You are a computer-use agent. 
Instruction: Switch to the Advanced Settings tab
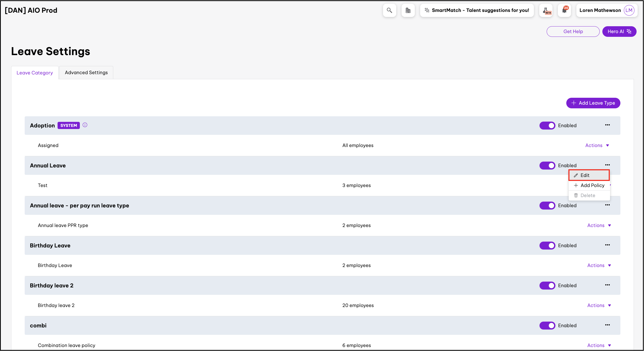point(86,73)
